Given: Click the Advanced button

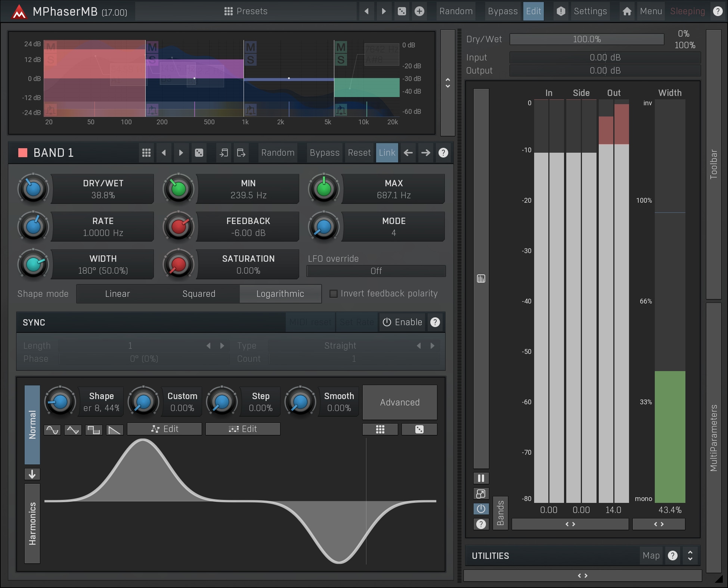Looking at the screenshot, I should pyautogui.click(x=399, y=402).
